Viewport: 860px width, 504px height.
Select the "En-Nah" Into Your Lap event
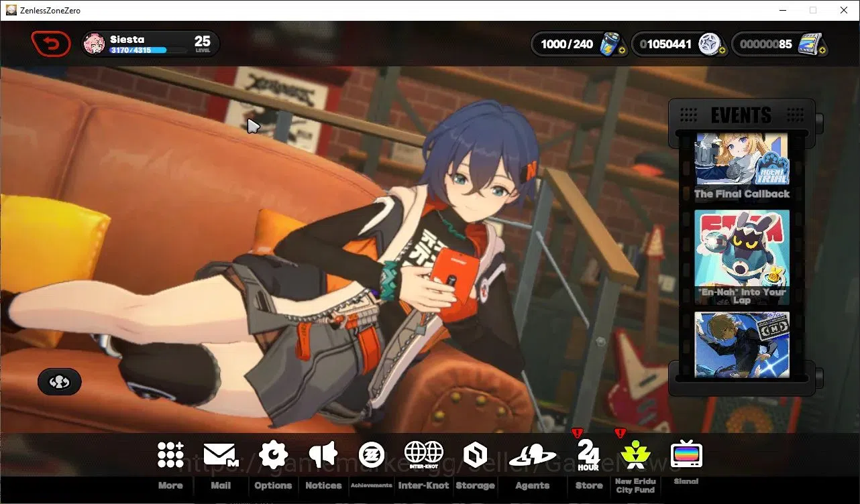click(742, 257)
